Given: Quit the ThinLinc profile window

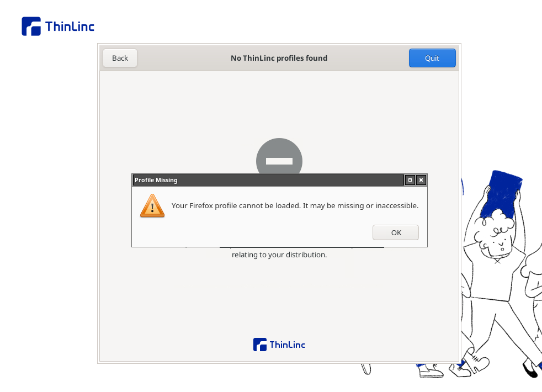Looking at the screenshot, I should coord(432,58).
